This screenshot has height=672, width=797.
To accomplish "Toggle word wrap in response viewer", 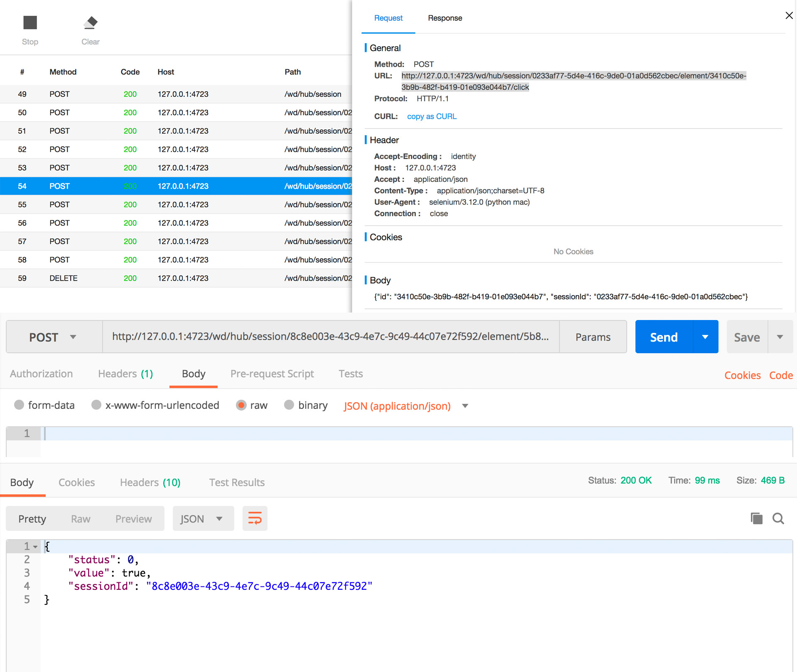I will tap(255, 518).
